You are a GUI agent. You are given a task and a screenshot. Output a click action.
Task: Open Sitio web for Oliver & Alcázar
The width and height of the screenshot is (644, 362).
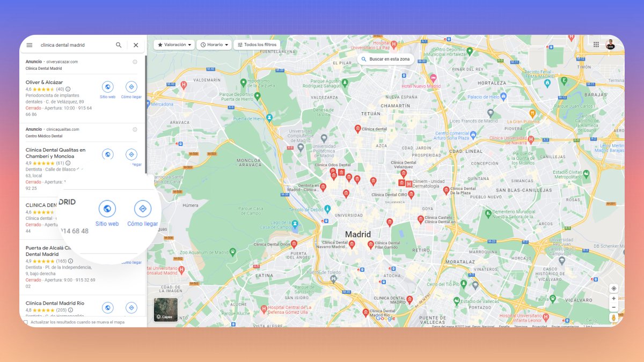[x=108, y=87]
